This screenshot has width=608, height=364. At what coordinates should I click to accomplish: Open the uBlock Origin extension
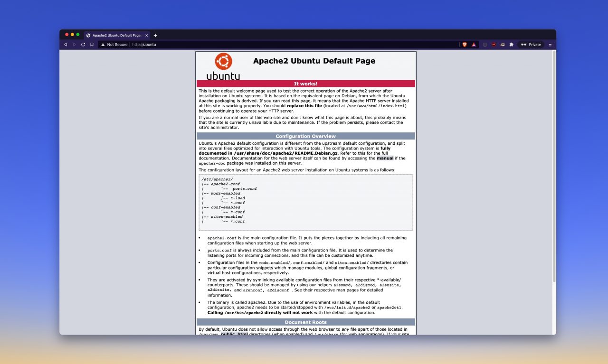click(x=494, y=45)
